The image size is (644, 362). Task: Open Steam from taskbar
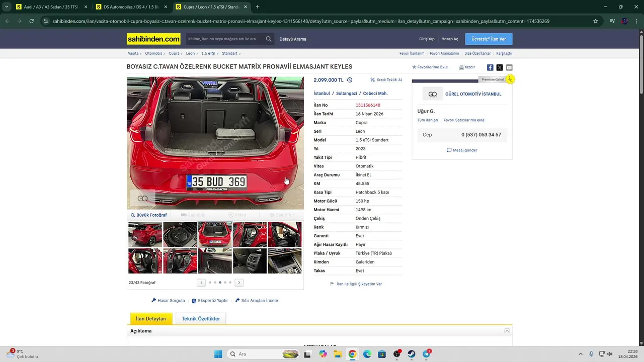(412, 354)
